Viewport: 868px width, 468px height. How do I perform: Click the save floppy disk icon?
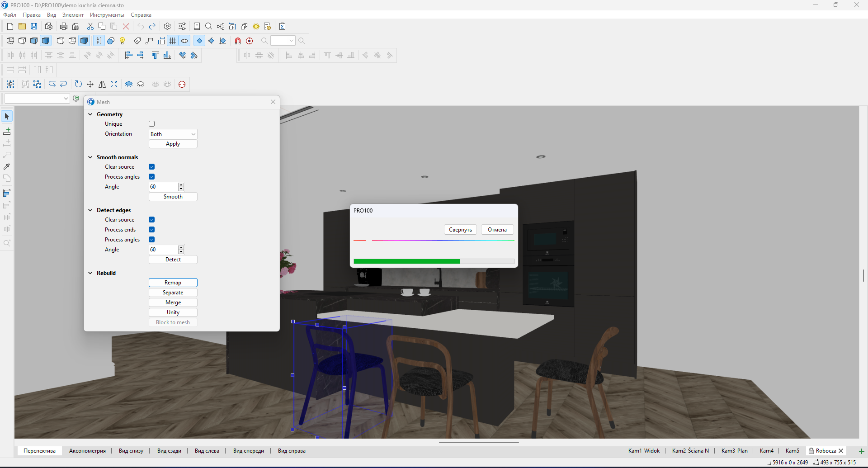coord(34,26)
